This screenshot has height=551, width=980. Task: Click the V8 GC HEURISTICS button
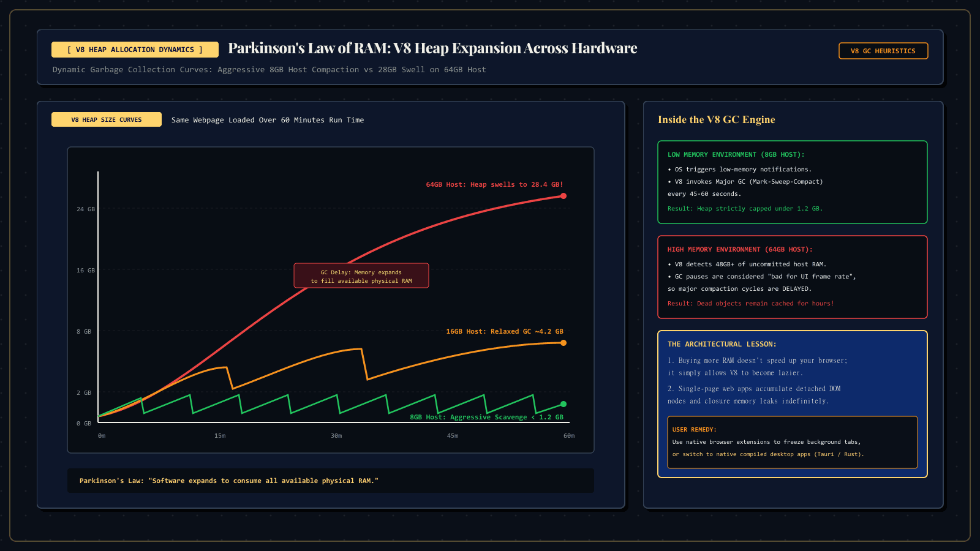click(x=883, y=51)
